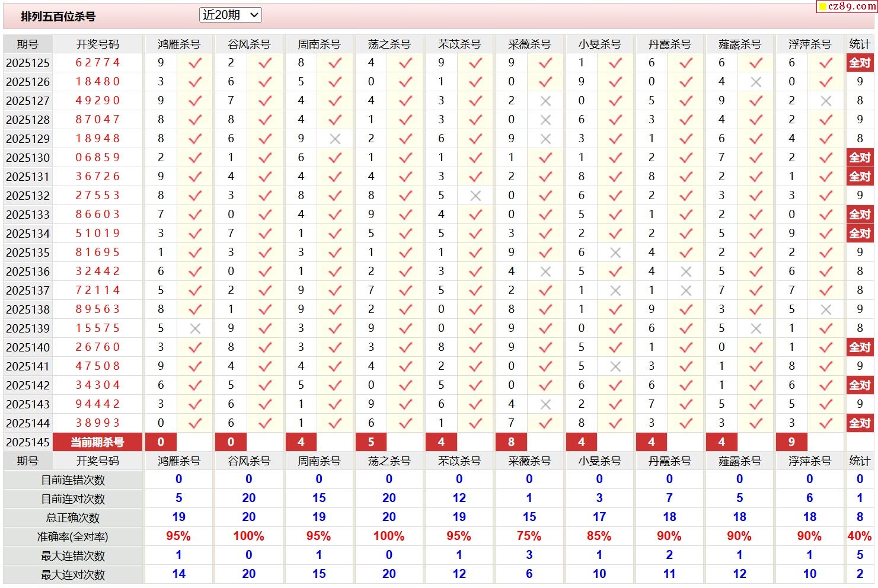Click the 最大连对次数 value 14 for 鸿雁杀号
Screen dimensions: 878x588
tap(178, 574)
